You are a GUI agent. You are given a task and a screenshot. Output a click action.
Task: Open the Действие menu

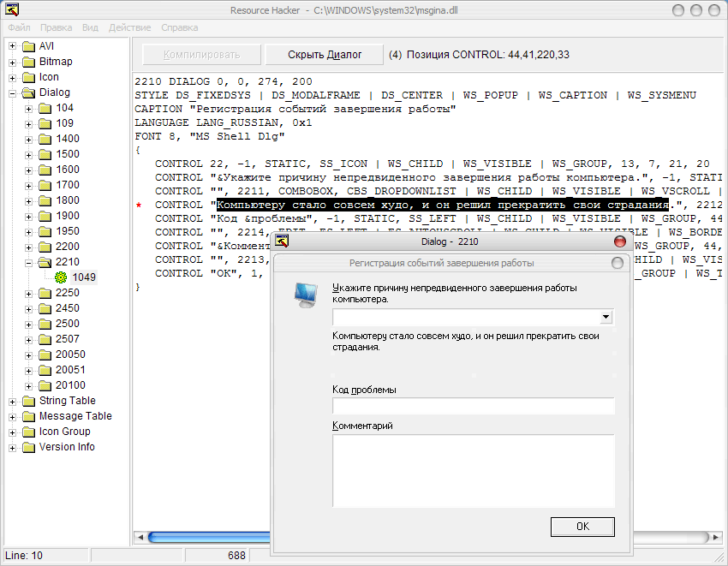(x=129, y=27)
